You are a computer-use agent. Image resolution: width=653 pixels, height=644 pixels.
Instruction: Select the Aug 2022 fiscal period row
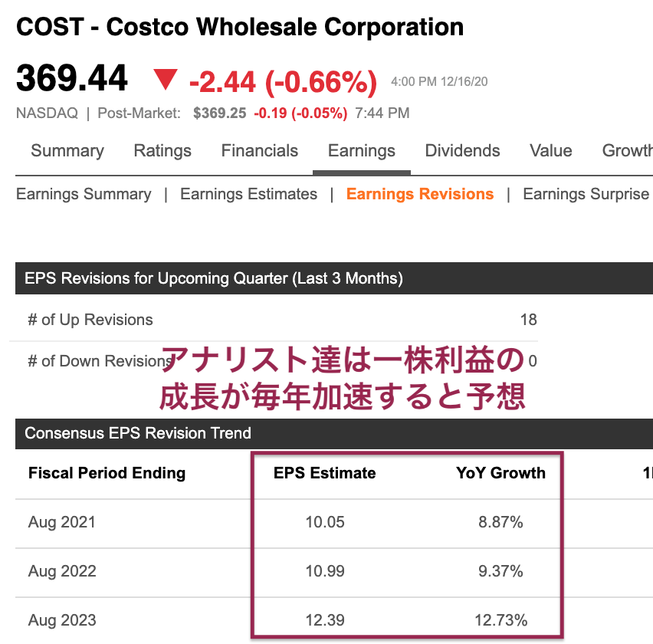pyautogui.click(x=334, y=571)
